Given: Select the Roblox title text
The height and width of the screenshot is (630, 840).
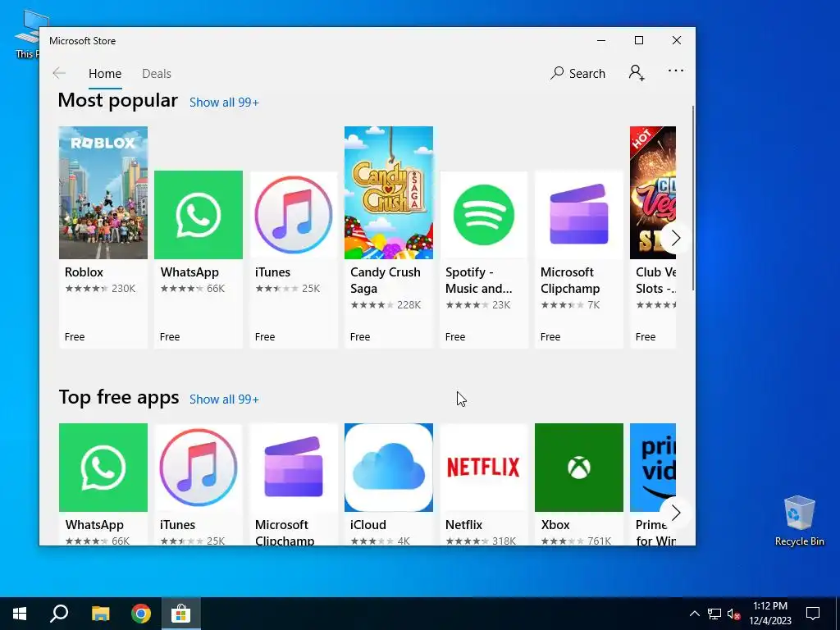Looking at the screenshot, I should point(84,272).
